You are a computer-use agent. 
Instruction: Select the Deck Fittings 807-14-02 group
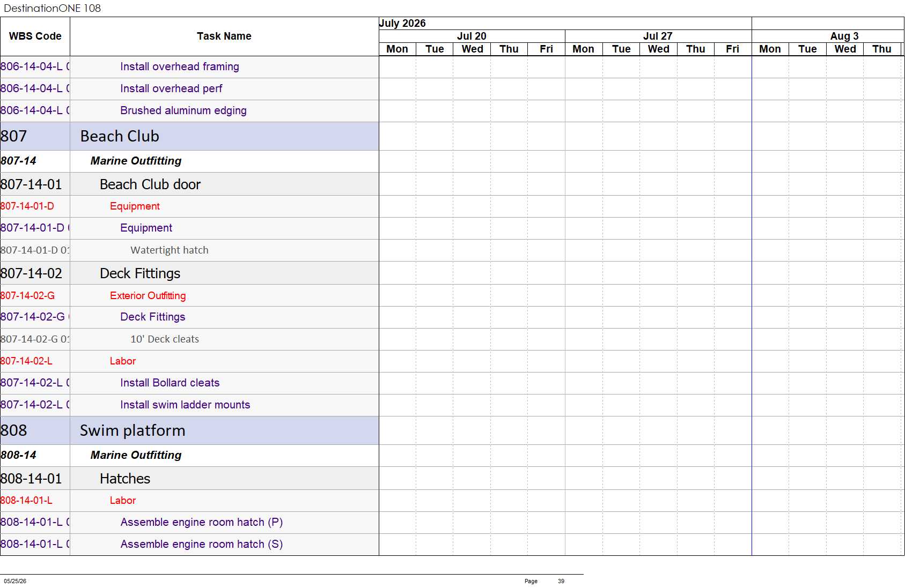[189, 273]
